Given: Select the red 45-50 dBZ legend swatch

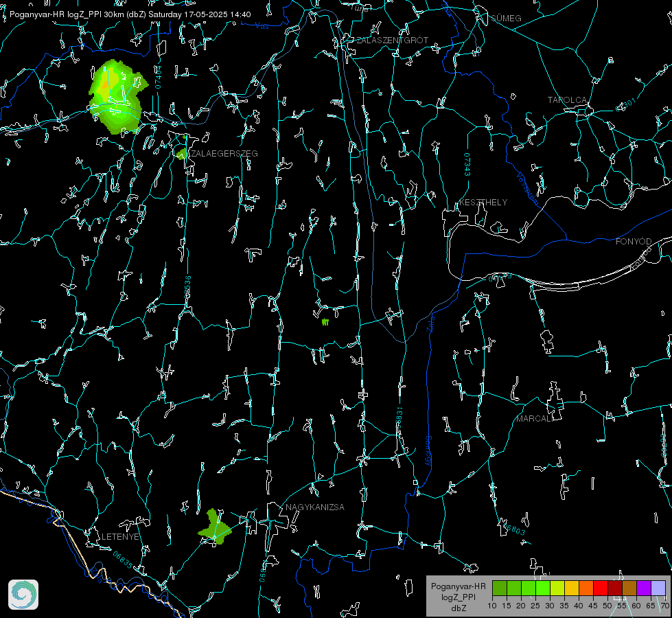Looking at the screenshot, I should [x=601, y=588].
